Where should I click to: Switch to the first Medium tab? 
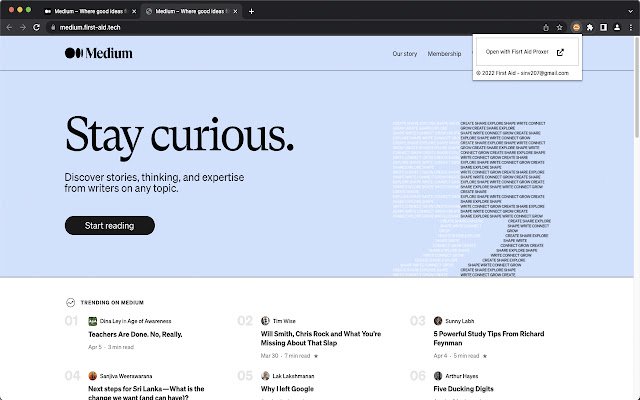click(91, 11)
